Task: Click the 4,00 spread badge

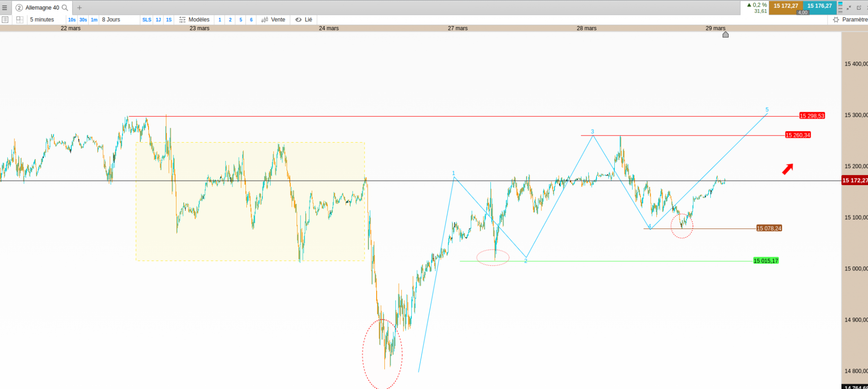Action: (803, 13)
